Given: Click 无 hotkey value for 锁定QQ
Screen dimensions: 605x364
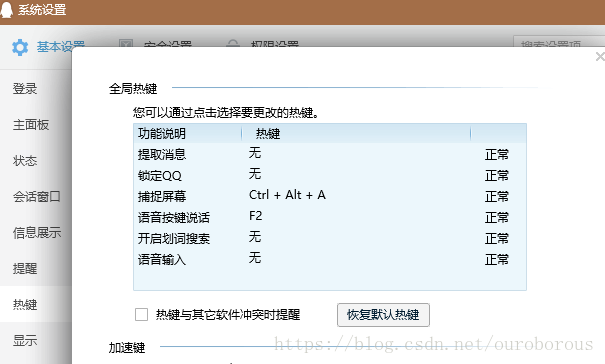Looking at the screenshot, I should pos(255,174).
